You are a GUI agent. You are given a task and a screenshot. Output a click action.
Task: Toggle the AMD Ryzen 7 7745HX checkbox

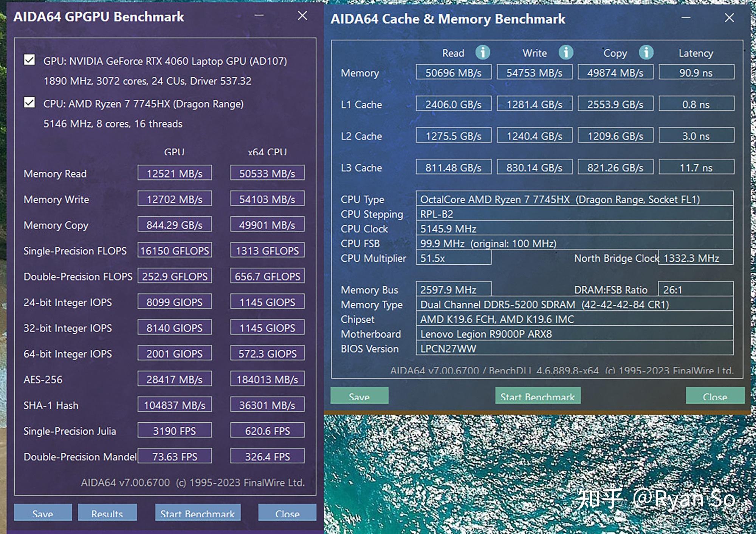(29, 105)
